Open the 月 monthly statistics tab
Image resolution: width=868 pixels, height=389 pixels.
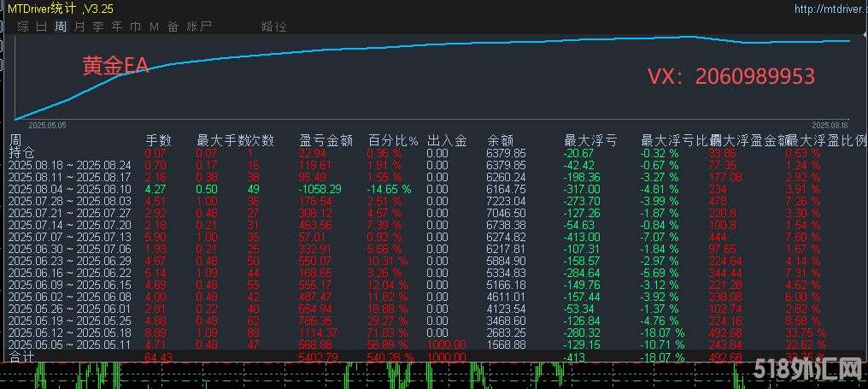[79, 27]
